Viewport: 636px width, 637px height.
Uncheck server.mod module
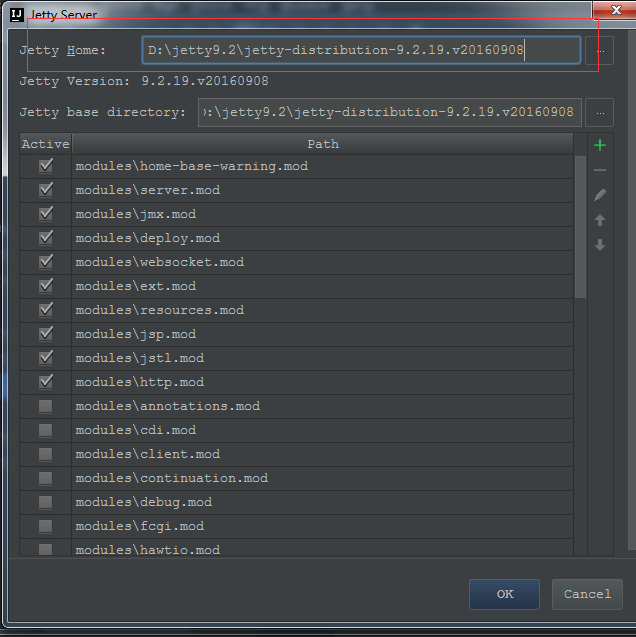point(45,190)
